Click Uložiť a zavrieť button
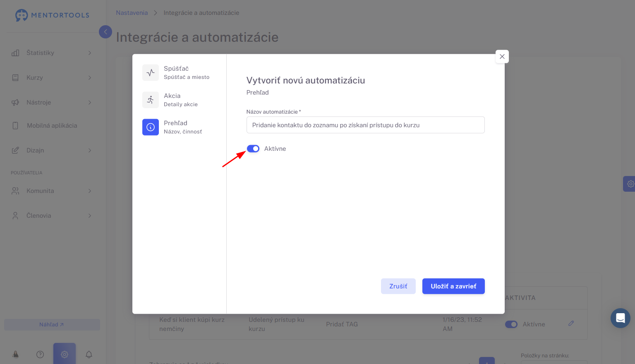Screen dimensions: 635x364 pyautogui.click(x=453, y=286)
